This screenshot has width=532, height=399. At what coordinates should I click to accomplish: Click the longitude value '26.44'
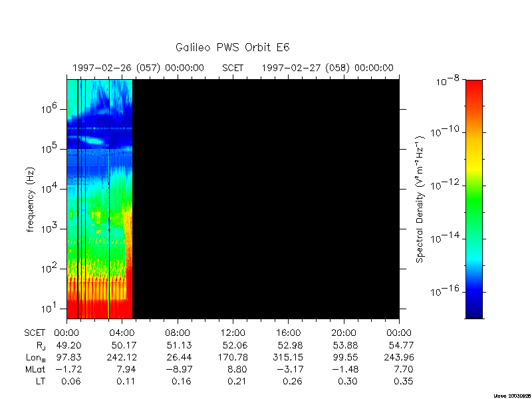point(179,358)
